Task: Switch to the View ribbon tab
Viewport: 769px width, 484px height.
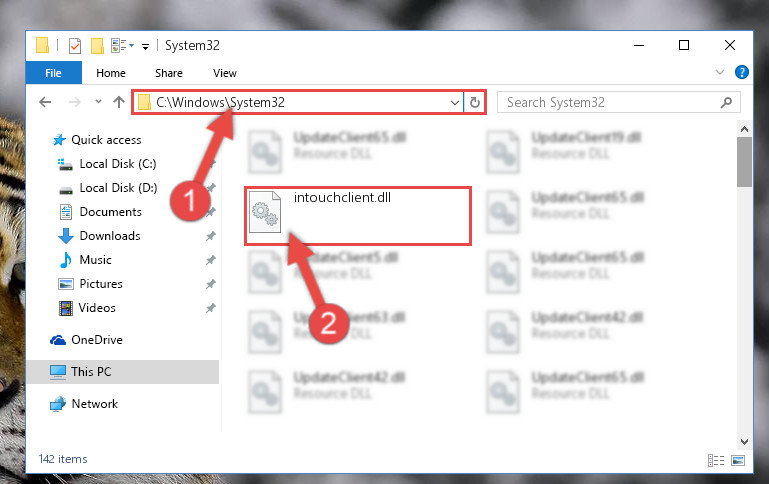Action: [225, 73]
